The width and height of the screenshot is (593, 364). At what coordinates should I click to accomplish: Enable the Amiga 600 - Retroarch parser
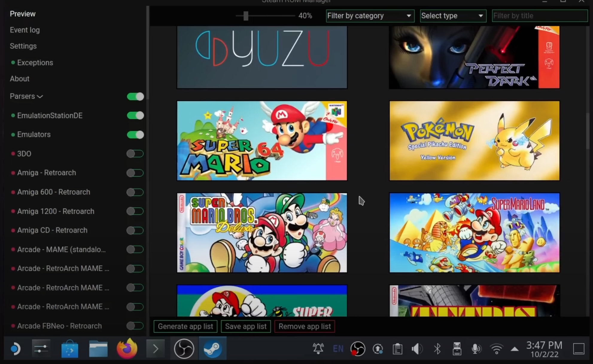(135, 192)
